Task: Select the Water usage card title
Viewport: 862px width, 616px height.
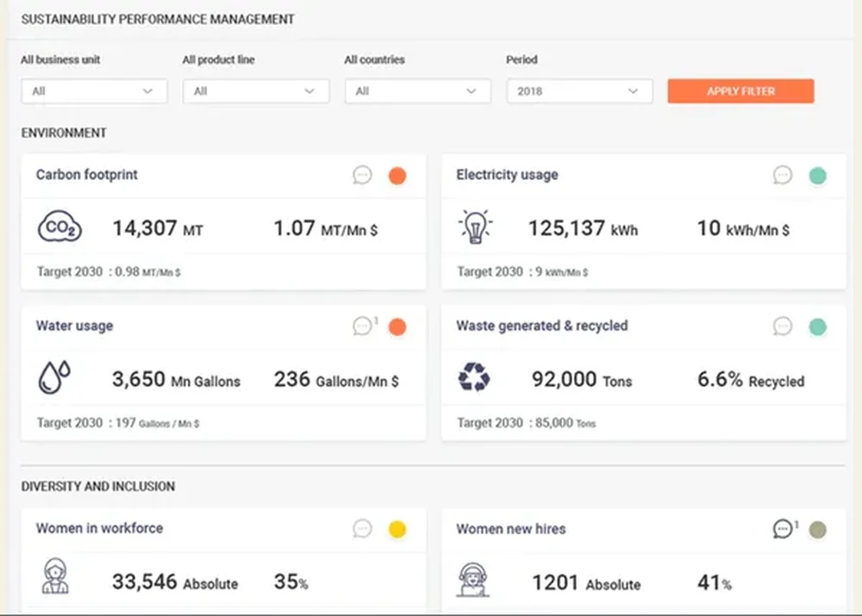Action: pos(75,326)
